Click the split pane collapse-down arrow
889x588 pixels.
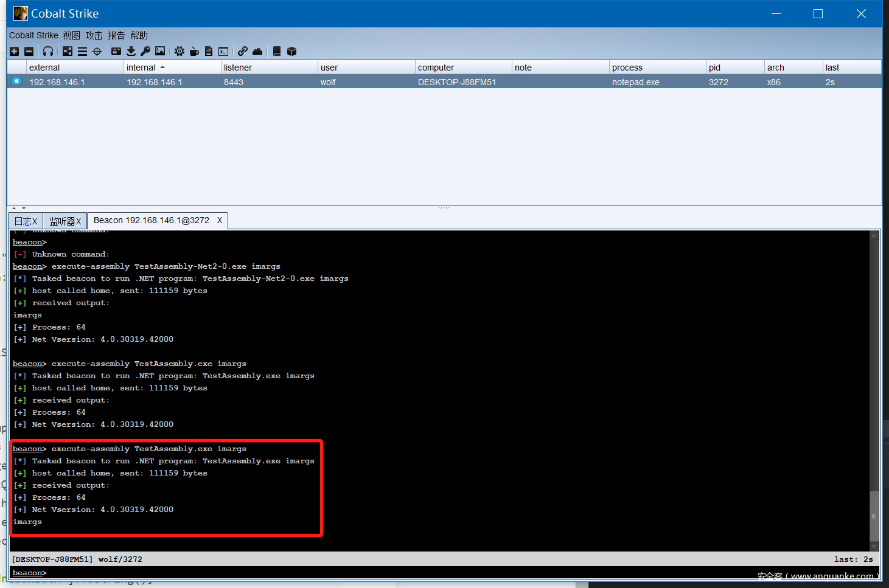23,208
